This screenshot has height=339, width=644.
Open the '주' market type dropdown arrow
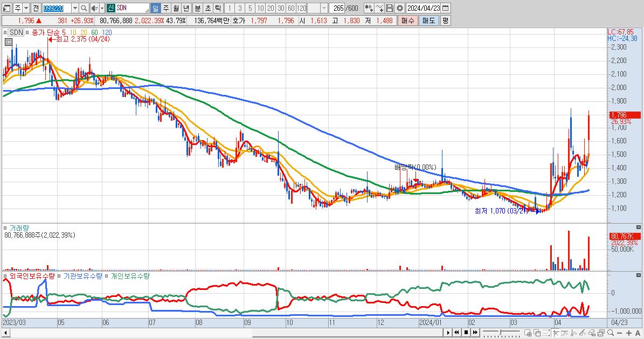[x=26, y=8]
